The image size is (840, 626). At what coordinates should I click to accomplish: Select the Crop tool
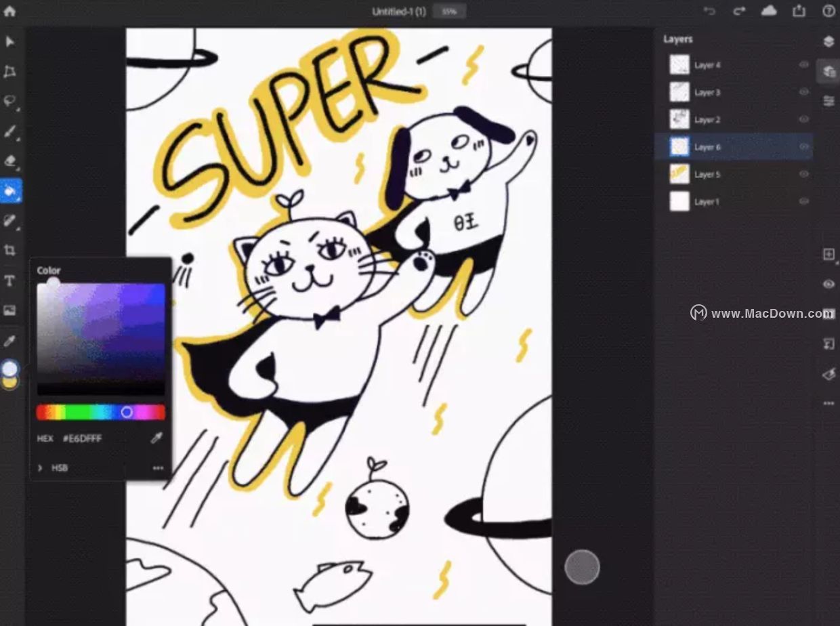pyautogui.click(x=10, y=250)
